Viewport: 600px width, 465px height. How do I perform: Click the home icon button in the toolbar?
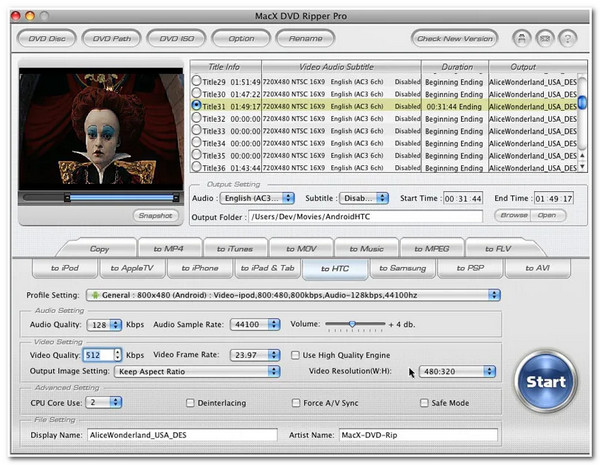pyautogui.click(x=521, y=38)
